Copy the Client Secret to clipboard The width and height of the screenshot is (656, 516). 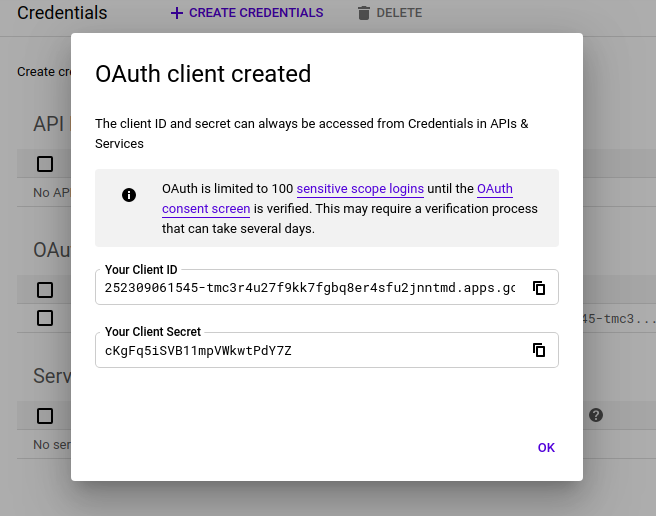pos(539,350)
